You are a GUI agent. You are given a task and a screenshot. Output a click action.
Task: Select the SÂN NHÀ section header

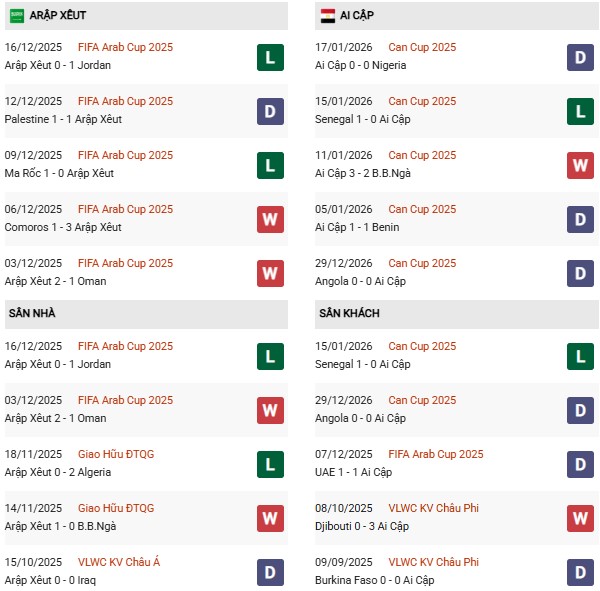click(x=33, y=314)
